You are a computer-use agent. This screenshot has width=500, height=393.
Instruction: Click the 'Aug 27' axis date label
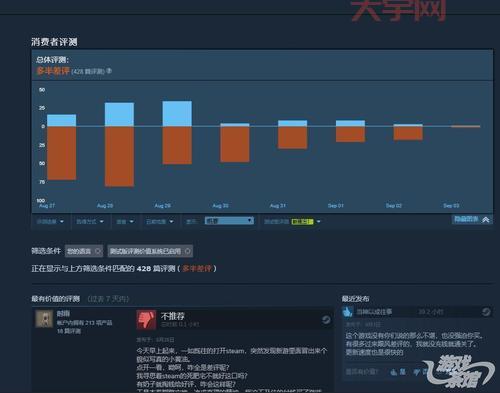47,206
